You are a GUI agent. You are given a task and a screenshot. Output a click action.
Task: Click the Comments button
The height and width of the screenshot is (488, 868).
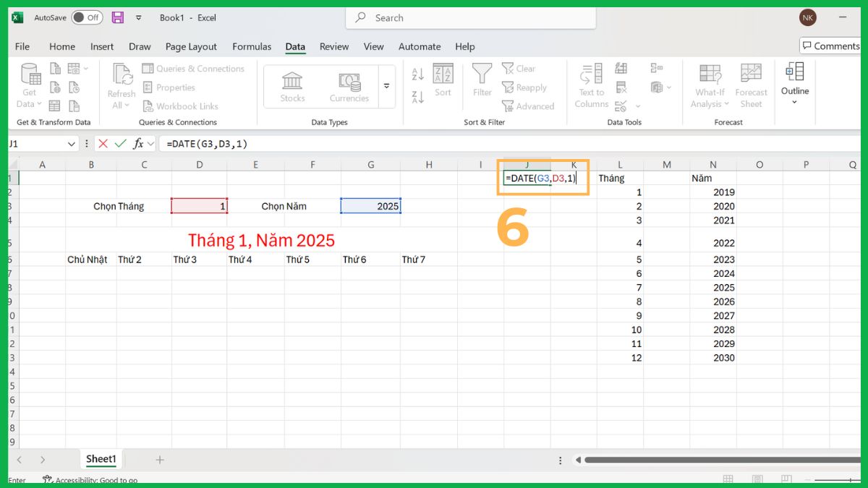(830, 46)
